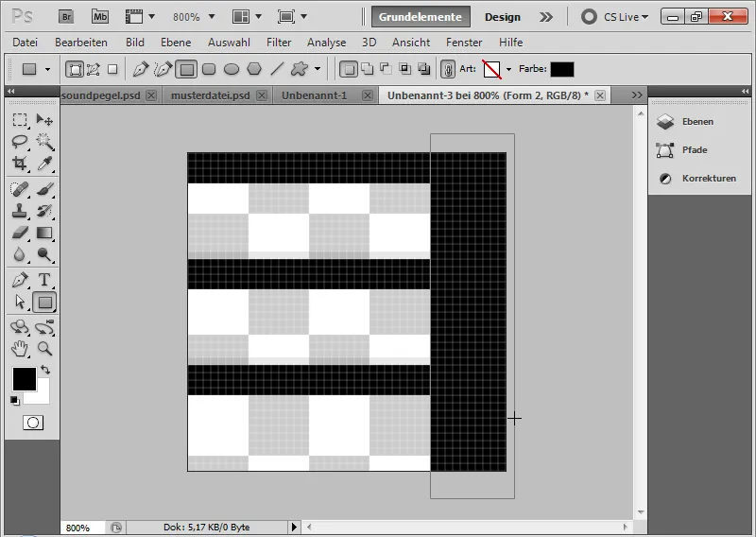Enable Paths mode in options bar
Image resolution: width=756 pixels, height=537 pixels.
93,69
